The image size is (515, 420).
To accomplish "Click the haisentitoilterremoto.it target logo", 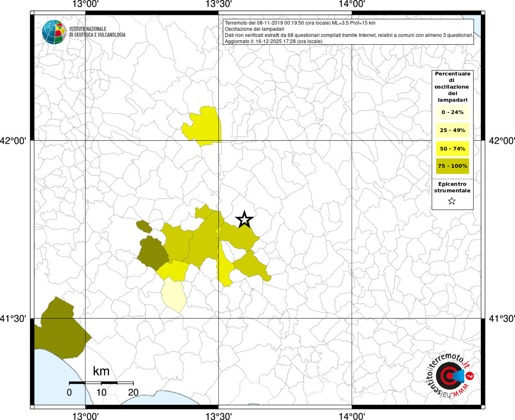I will 449,375.
